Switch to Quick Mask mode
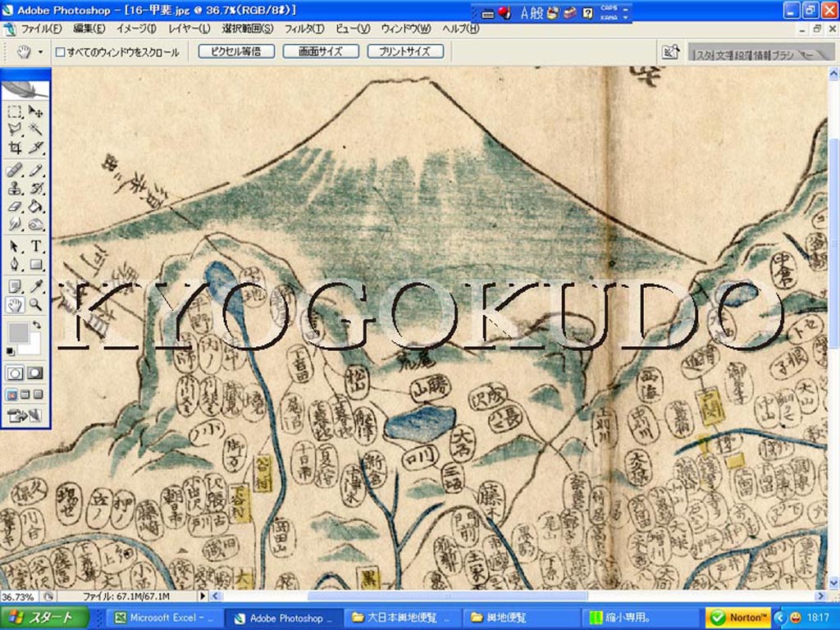 pos(35,373)
